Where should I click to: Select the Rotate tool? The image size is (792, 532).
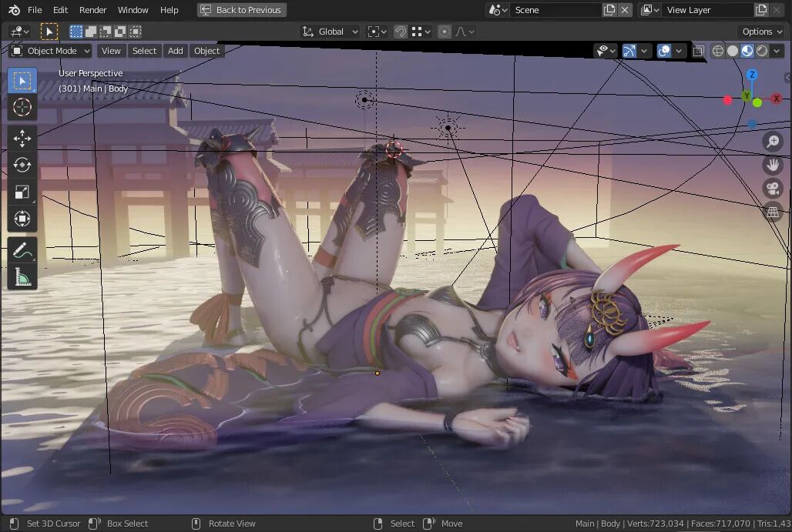[22, 165]
